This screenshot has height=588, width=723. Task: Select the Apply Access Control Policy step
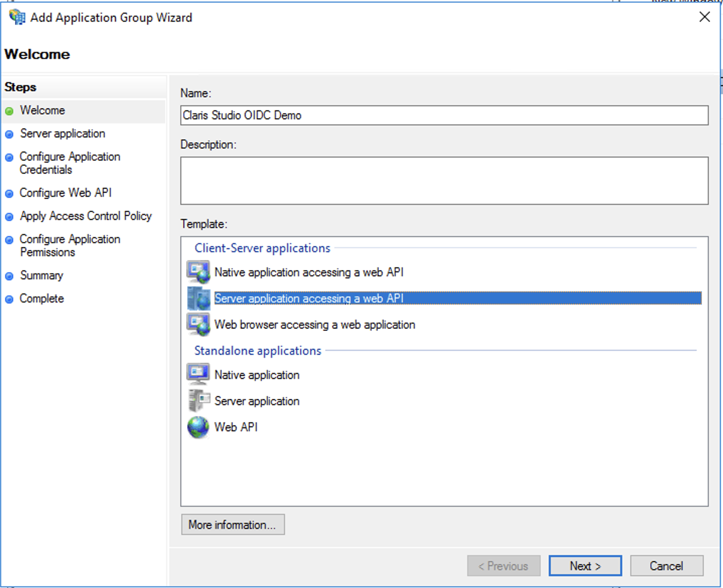(86, 215)
